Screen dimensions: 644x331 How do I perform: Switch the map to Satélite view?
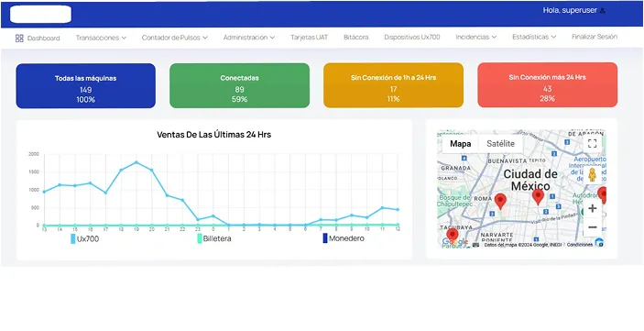(x=500, y=144)
